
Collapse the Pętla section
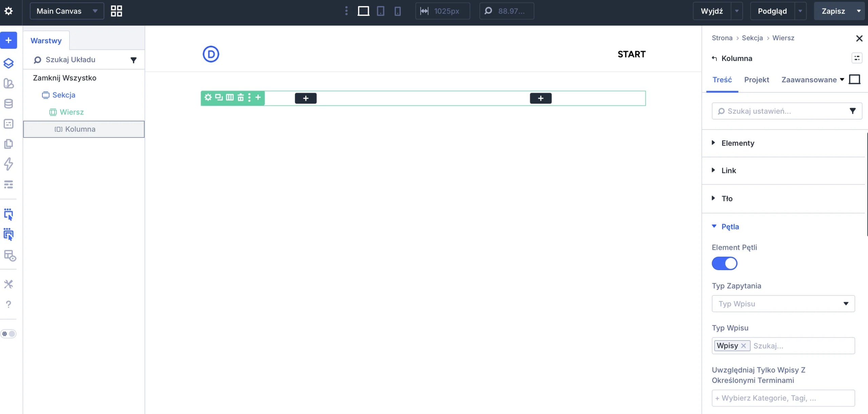point(714,226)
